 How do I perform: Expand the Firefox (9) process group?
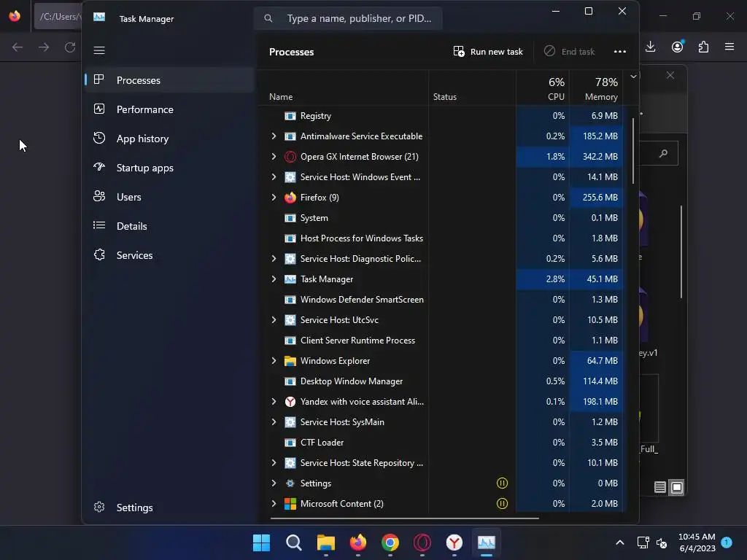[x=274, y=198]
